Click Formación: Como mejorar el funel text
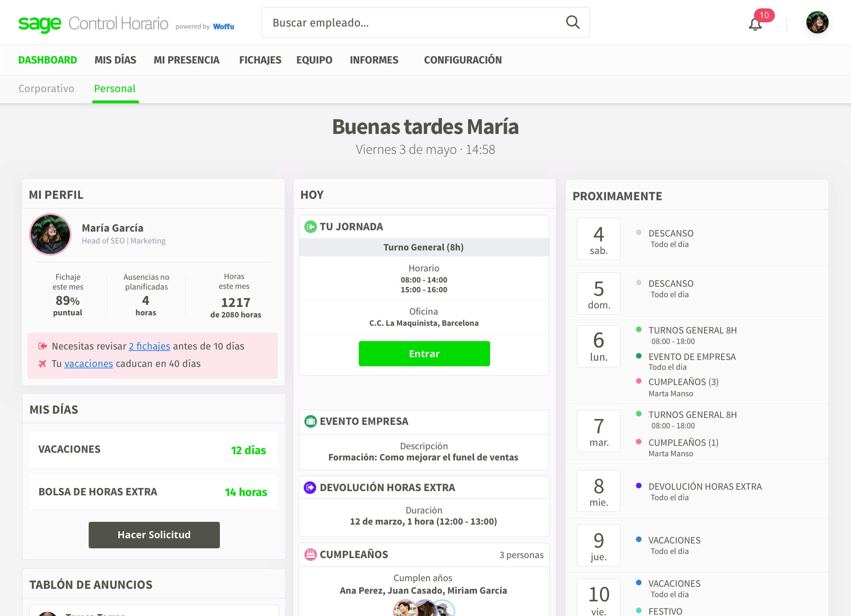The height and width of the screenshot is (616, 851). (x=423, y=457)
